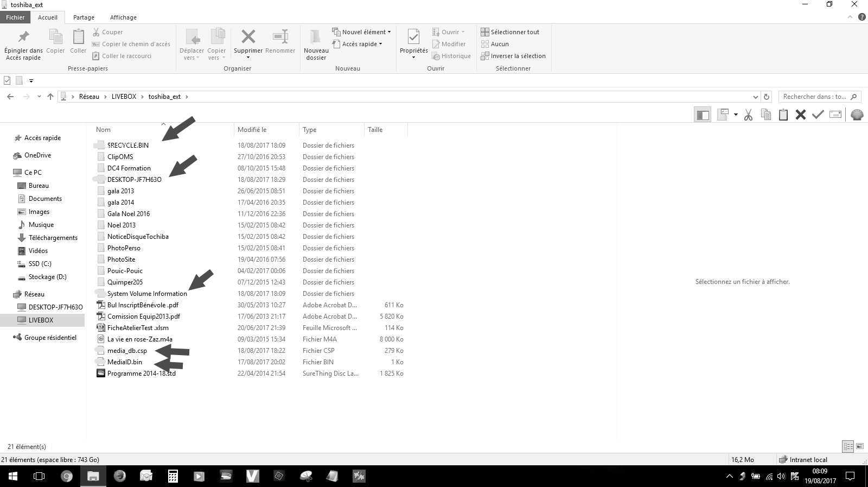The image size is (868, 487).
Task: Expand the Propriétés dropdown arrow
Action: (413, 58)
